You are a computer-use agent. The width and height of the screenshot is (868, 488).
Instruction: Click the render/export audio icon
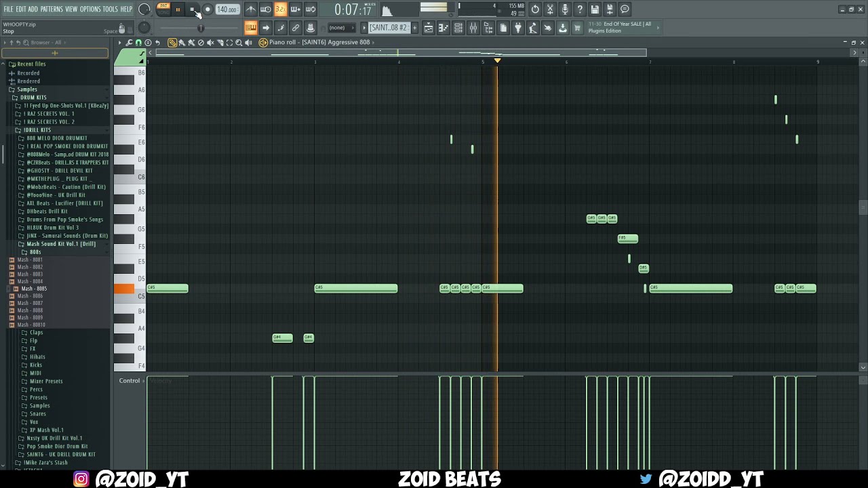tap(610, 9)
